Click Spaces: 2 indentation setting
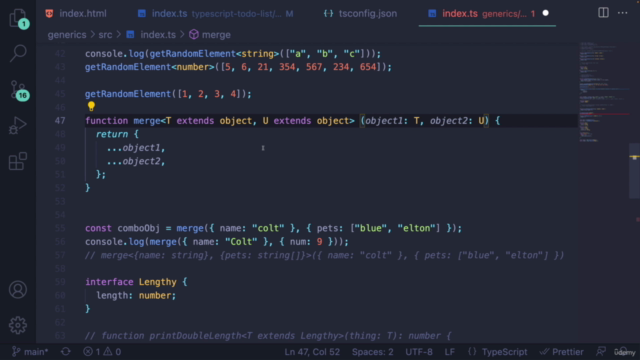Screen dimensions: 640x360 [373, 351]
